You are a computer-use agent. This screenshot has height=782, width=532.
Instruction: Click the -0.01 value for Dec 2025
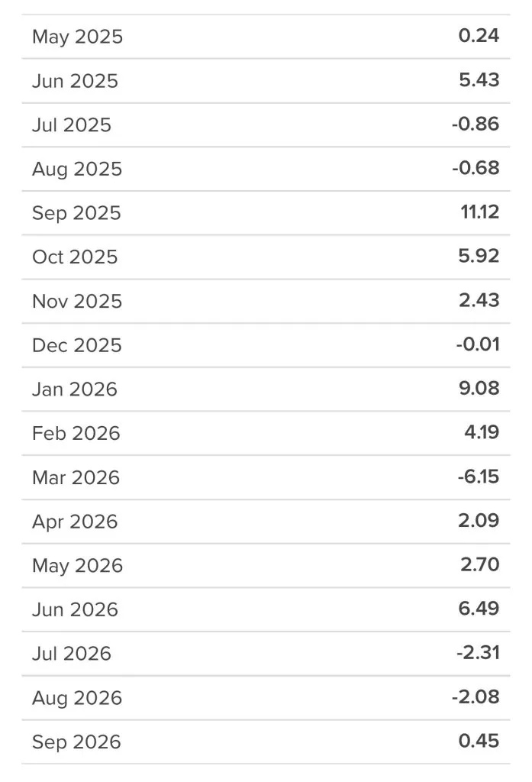pyautogui.click(x=478, y=344)
